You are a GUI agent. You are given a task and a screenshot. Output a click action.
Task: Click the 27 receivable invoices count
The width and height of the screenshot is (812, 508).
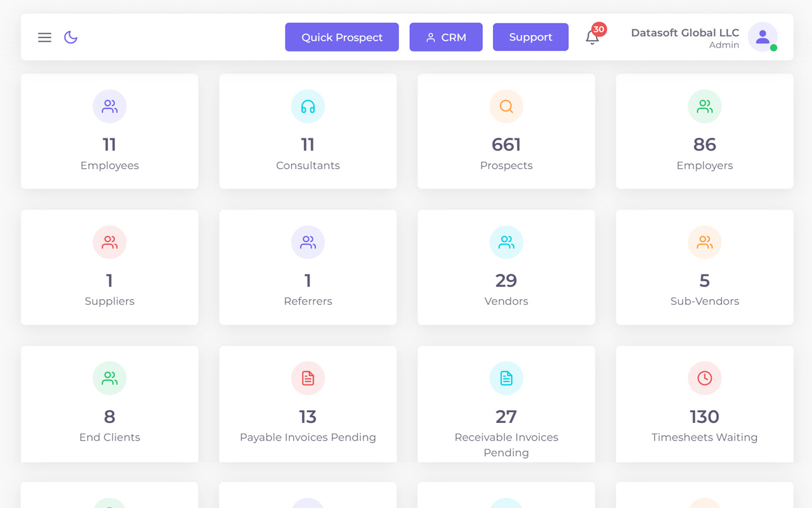point(506,417)
